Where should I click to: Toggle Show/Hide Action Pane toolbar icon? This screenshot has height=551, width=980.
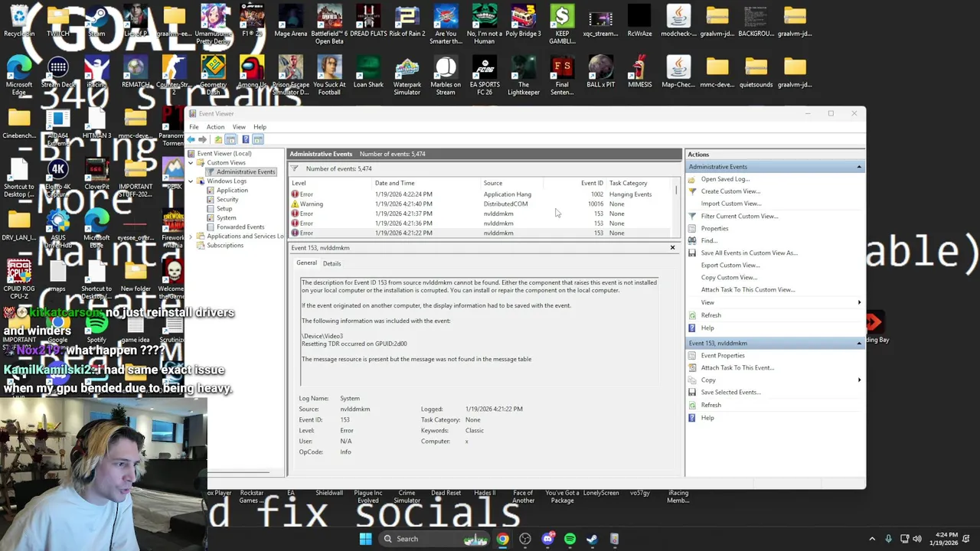click(258, 139)
